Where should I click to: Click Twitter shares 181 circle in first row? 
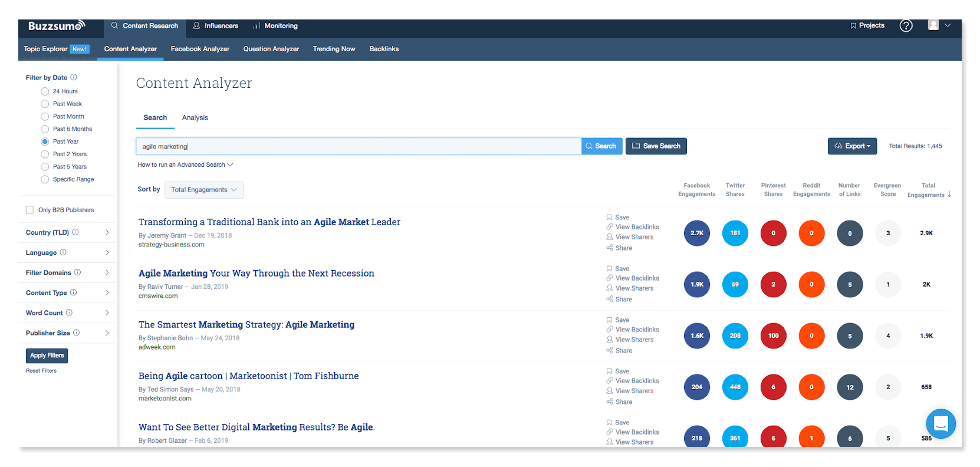735,233
